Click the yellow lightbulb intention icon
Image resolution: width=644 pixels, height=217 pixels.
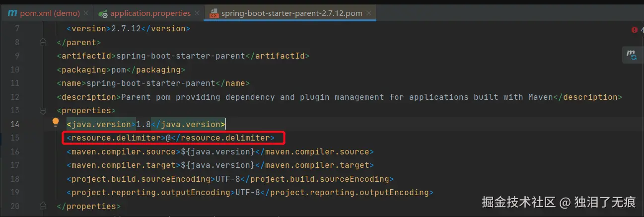[56, 123]
